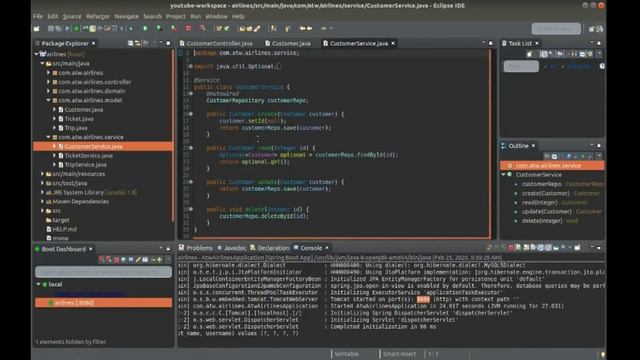640x360 pixels.
Task: Select TripService.java in Package Explorer
Action: [x=86, y=164]
